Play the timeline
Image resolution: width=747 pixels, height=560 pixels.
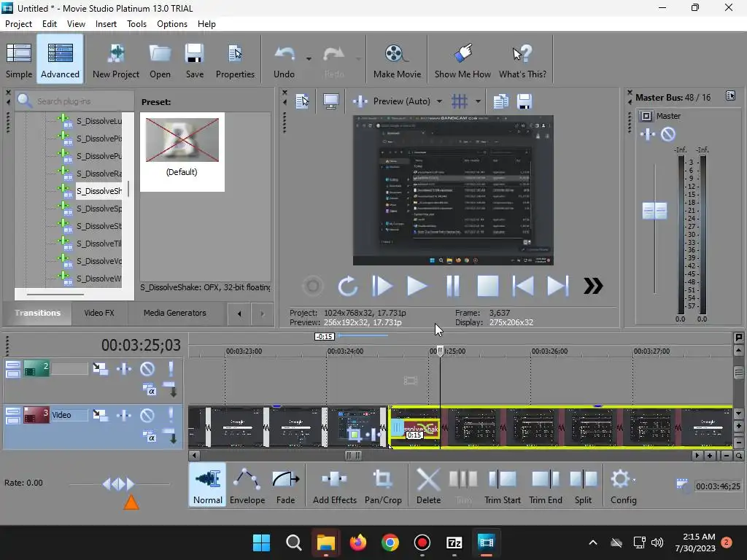[x=417, y=286]
